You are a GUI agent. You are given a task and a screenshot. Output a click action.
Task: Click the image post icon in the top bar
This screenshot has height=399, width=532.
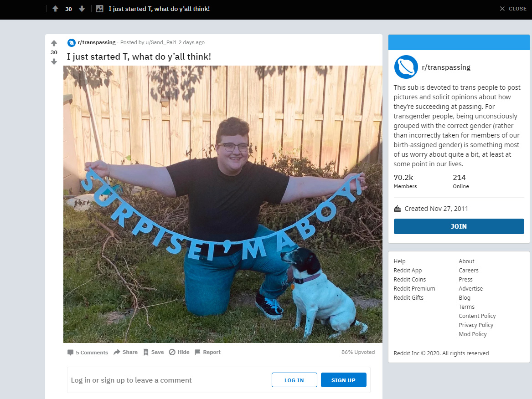pos(99,9)
